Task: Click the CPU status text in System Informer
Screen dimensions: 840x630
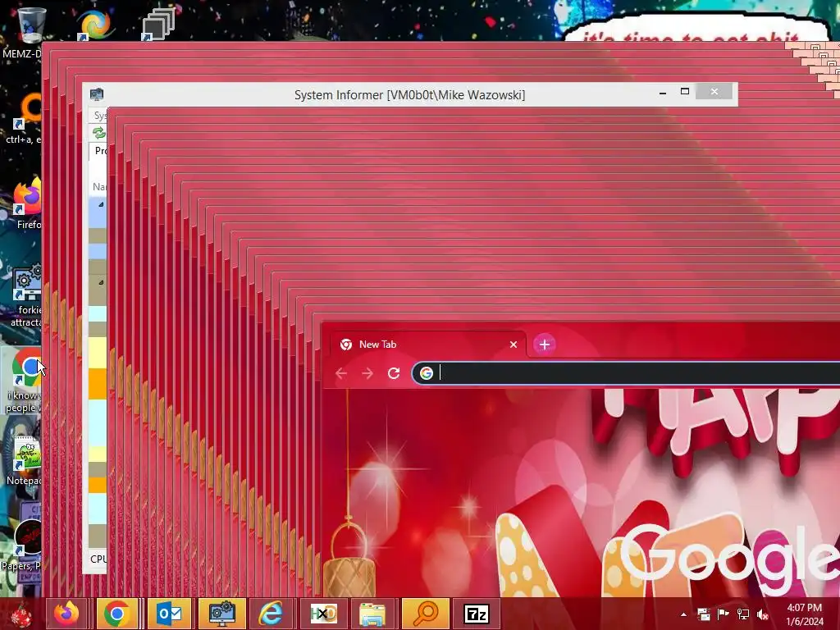Action: pyautogui.click(x=98, y=559)
